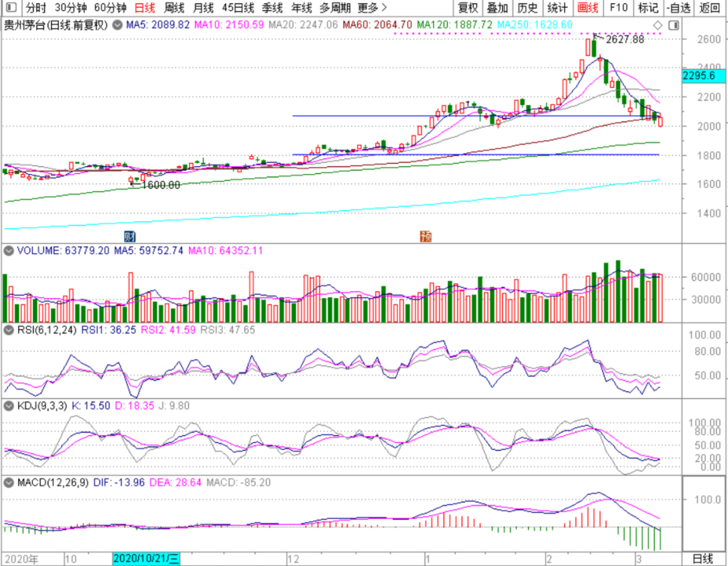
Task: Click the 叠加 overlay button
Action: tap(497, 8)
